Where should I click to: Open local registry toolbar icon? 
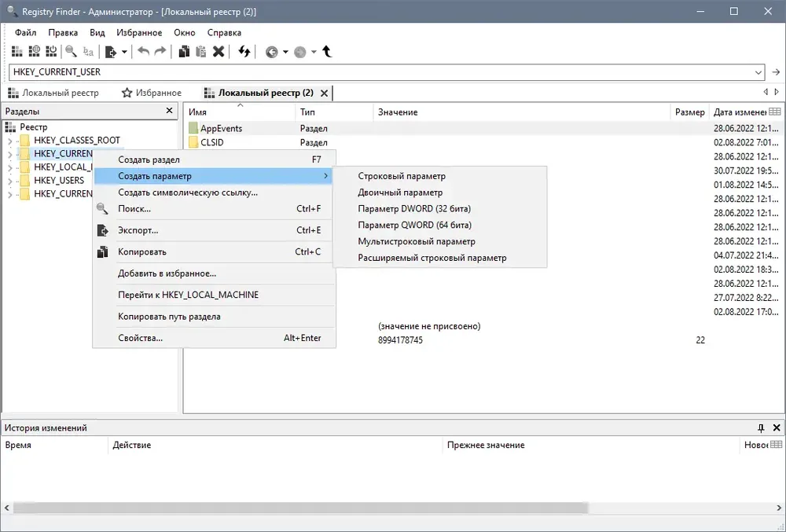pyautogui.click(x=17, y=52)
